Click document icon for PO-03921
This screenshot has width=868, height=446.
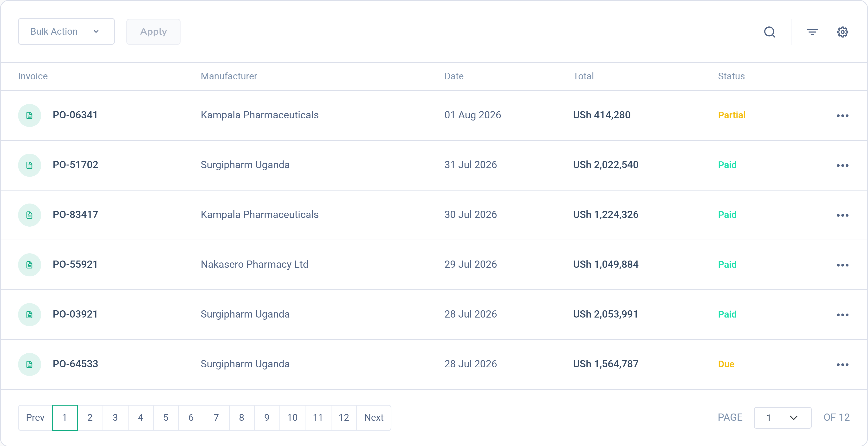click(30, 315)
